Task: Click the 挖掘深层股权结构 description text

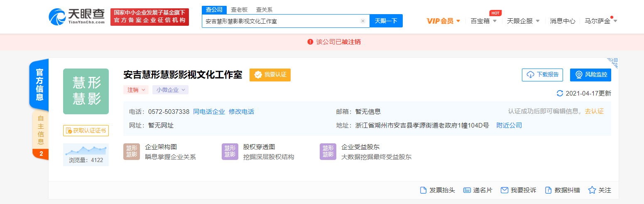Action: [x=269, y=157]
